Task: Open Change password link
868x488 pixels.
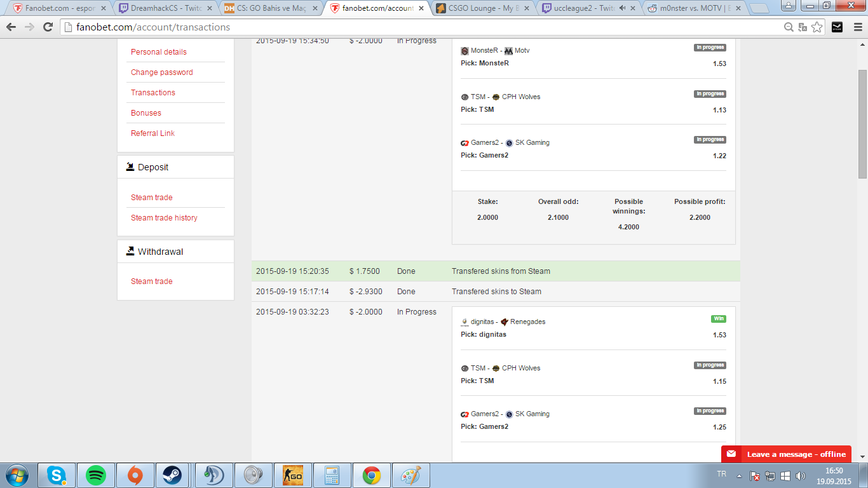Action: [x=162, y=72]
